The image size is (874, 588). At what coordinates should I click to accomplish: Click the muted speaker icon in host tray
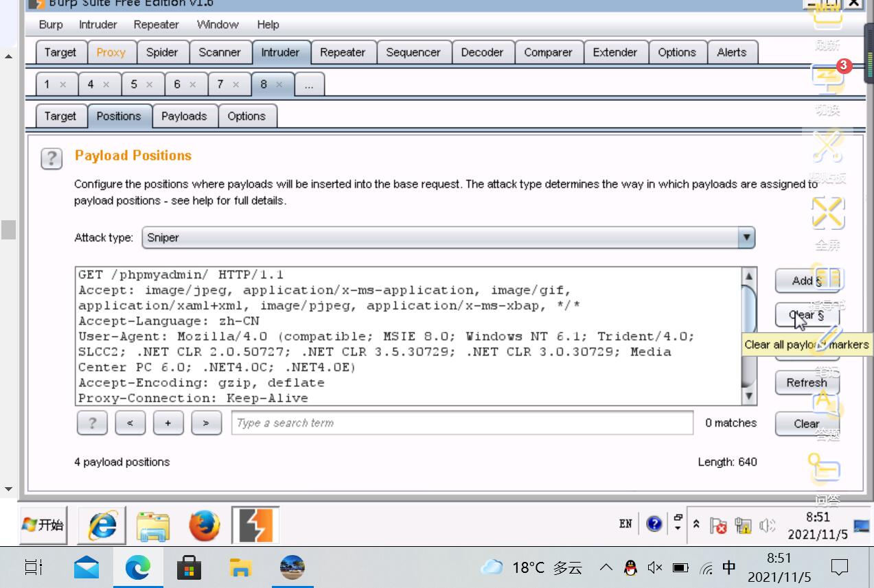pos(655,567)
